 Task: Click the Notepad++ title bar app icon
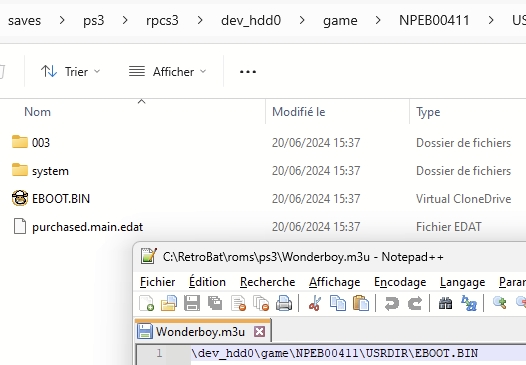(148, 256)
